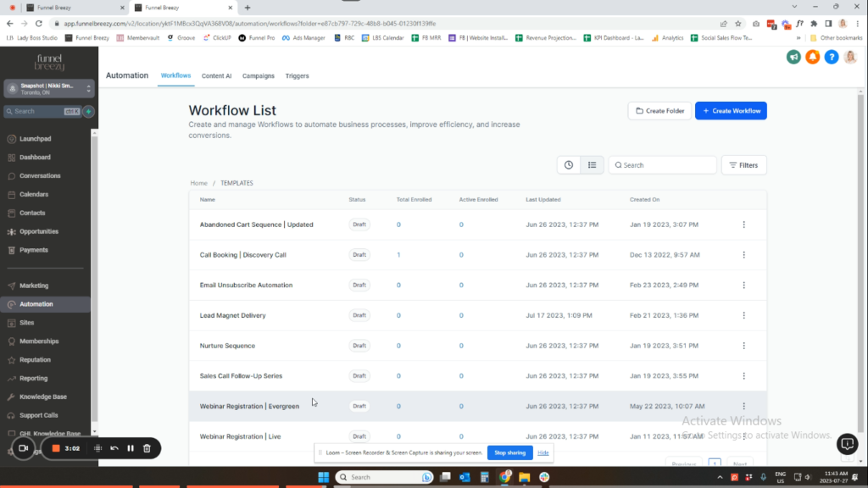Switch to recent history clock view
The image size is (868, 488).
tap(569, 165)
